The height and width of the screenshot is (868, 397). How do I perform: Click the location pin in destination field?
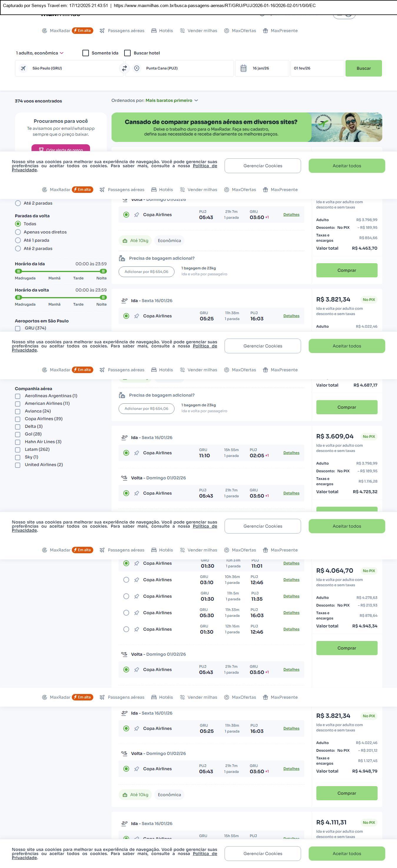(137, 68)
